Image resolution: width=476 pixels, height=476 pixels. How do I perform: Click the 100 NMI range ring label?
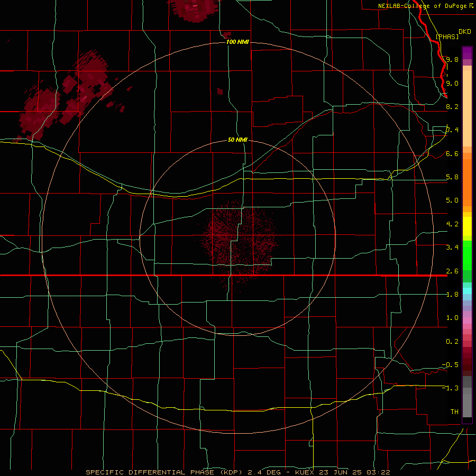click(x=237, y=42)
